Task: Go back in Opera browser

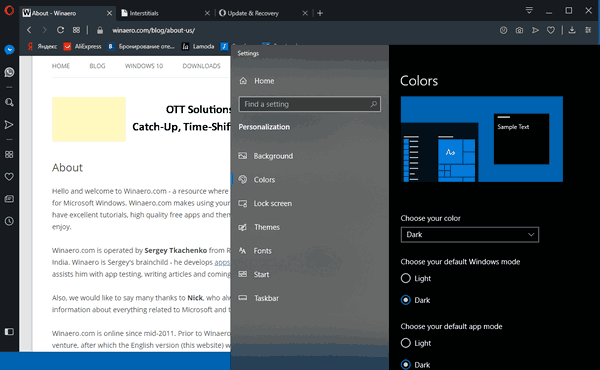Action: [29, 30]
